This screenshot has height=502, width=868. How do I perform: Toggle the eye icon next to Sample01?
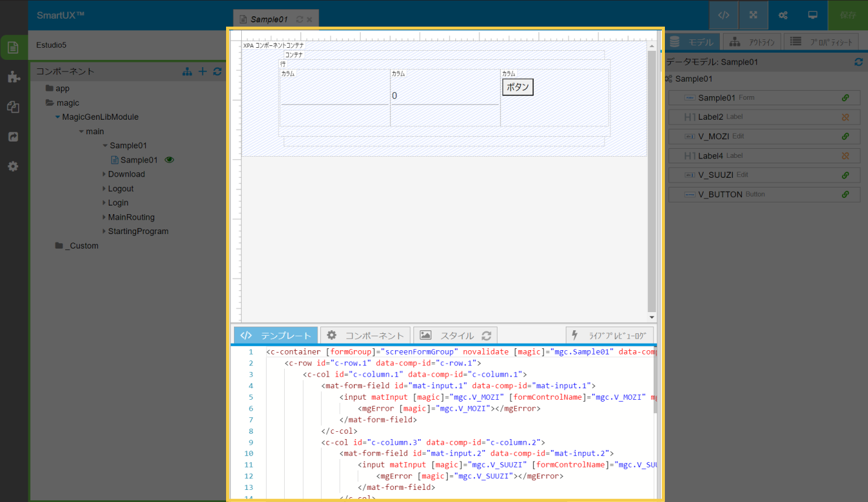[169, 160]
